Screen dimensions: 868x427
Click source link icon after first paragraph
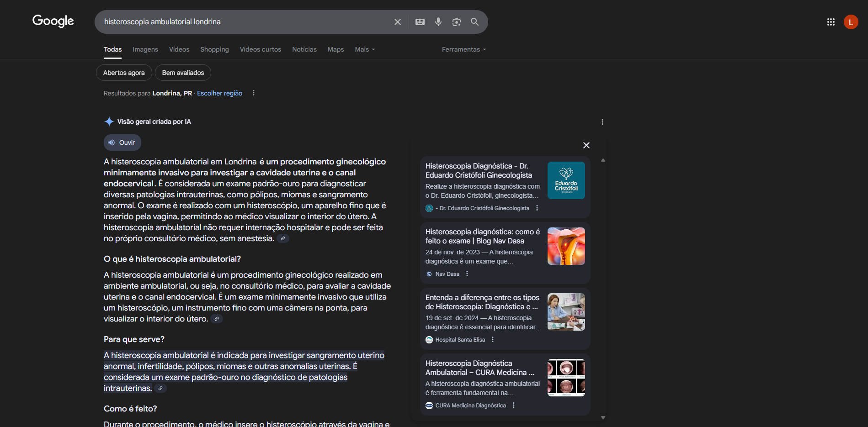tap(283, 238)
